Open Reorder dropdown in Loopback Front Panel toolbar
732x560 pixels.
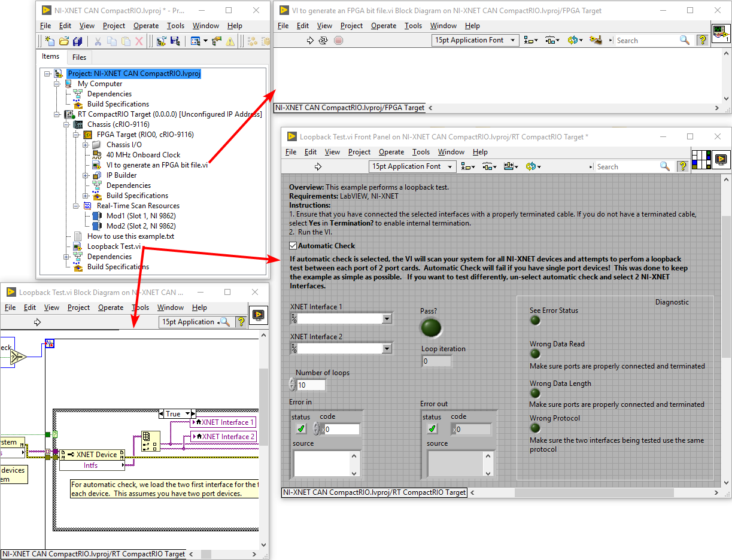(533, 166)
